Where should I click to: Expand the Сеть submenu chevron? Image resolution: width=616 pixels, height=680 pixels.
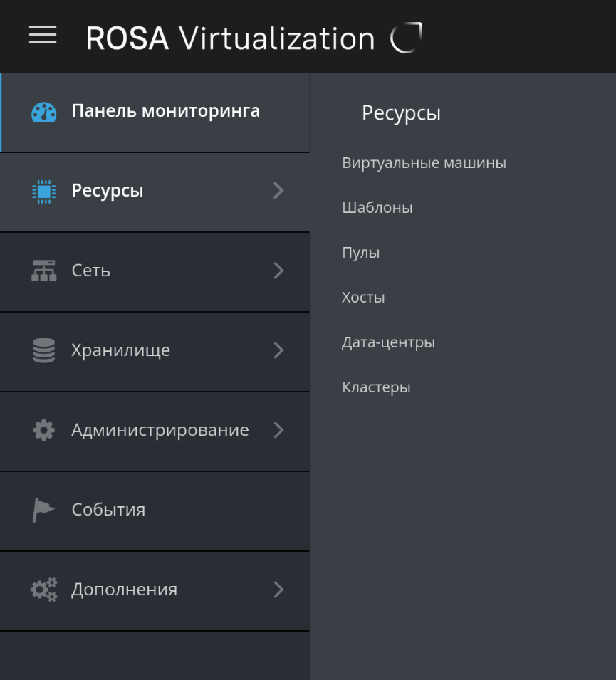pos(278,271)
